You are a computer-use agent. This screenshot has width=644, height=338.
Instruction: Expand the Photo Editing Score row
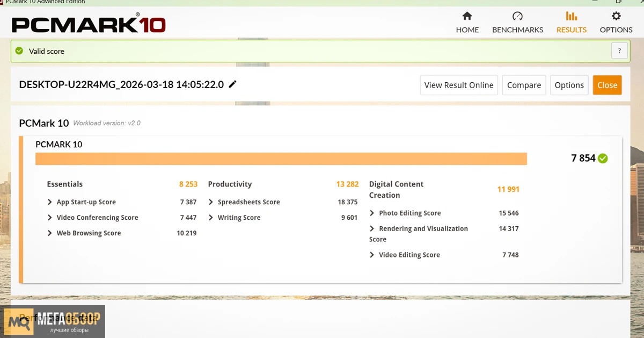tap(372, 213)
